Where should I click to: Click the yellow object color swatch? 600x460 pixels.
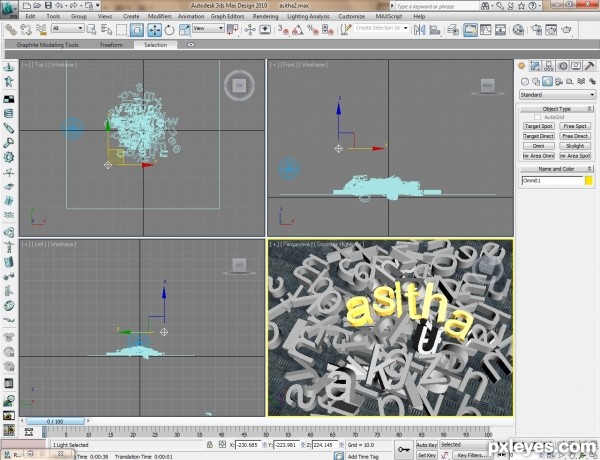click(x=589, y=181)
